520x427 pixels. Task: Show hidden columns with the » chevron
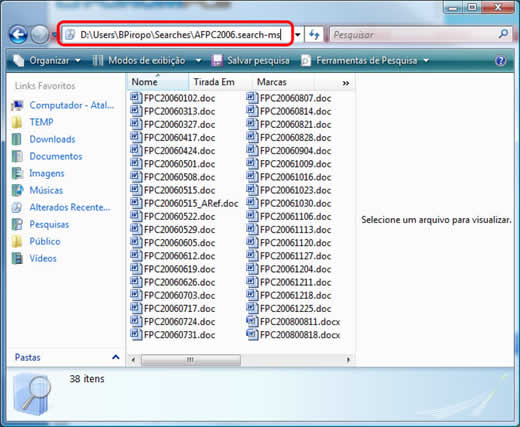(346, 83)
